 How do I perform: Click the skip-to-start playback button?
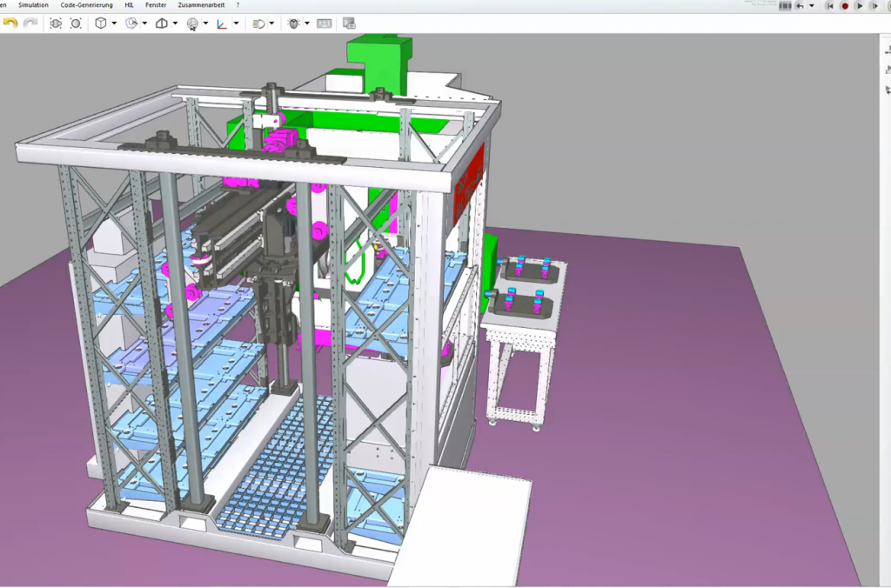[x=829, y=6]
